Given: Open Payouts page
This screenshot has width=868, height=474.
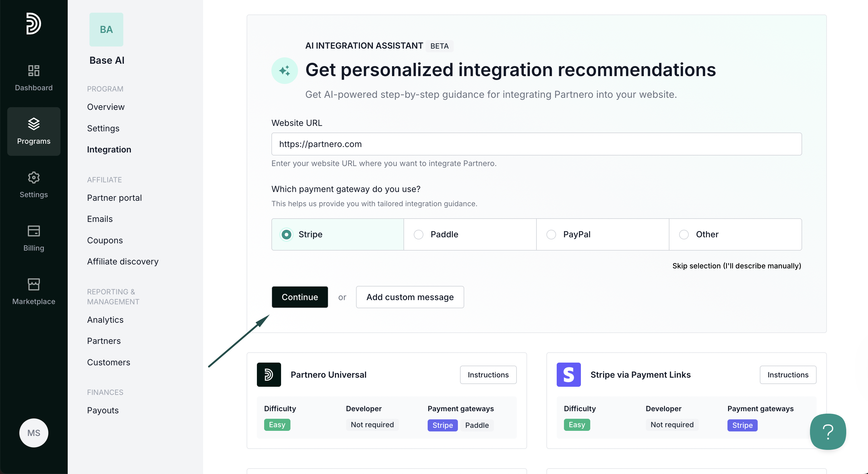Looking at the screenshot, I should 103,410.
